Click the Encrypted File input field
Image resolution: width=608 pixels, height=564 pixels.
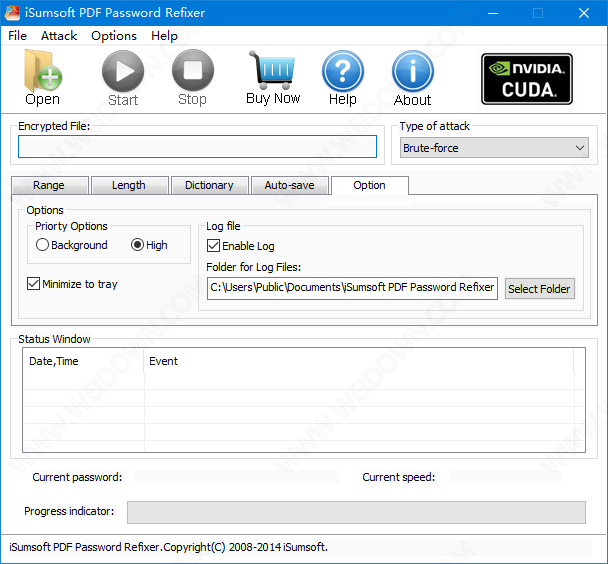(x=197, y=147)
